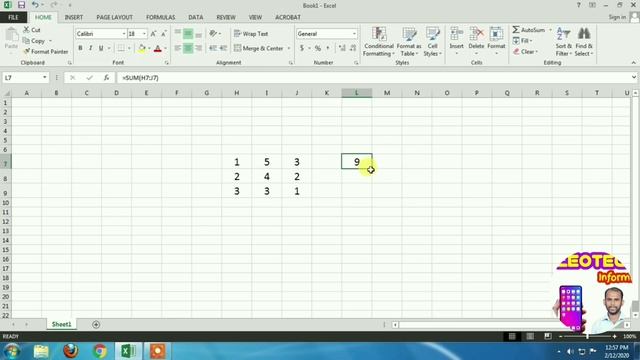640x360 pixels.
Task: Click the Paste clipboard icon
Action: tap(11, 35)
